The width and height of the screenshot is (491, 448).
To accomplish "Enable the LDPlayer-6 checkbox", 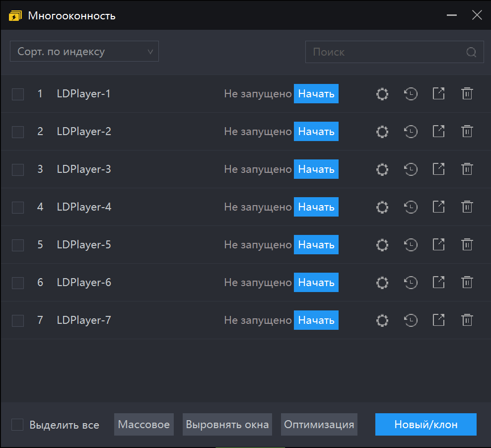I will pos(18,283).
